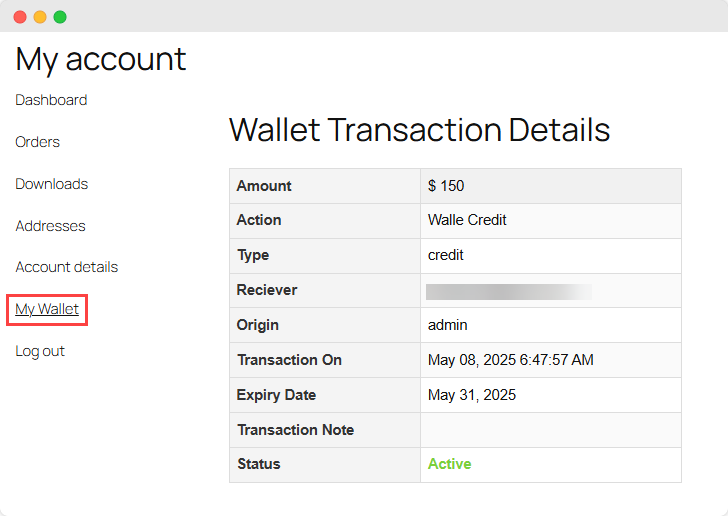Click the May 31, 2025 expiry date

[472, 395]
